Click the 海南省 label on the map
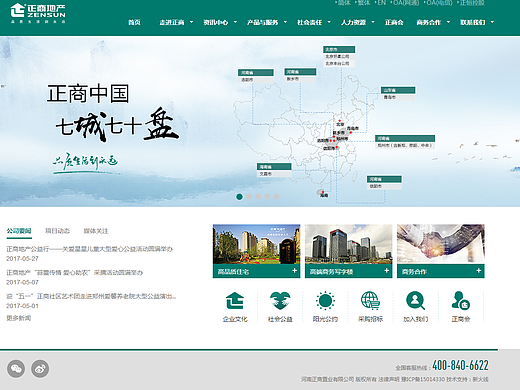The height and width of the screenshot is (390, 520). [x=274, y=166]
